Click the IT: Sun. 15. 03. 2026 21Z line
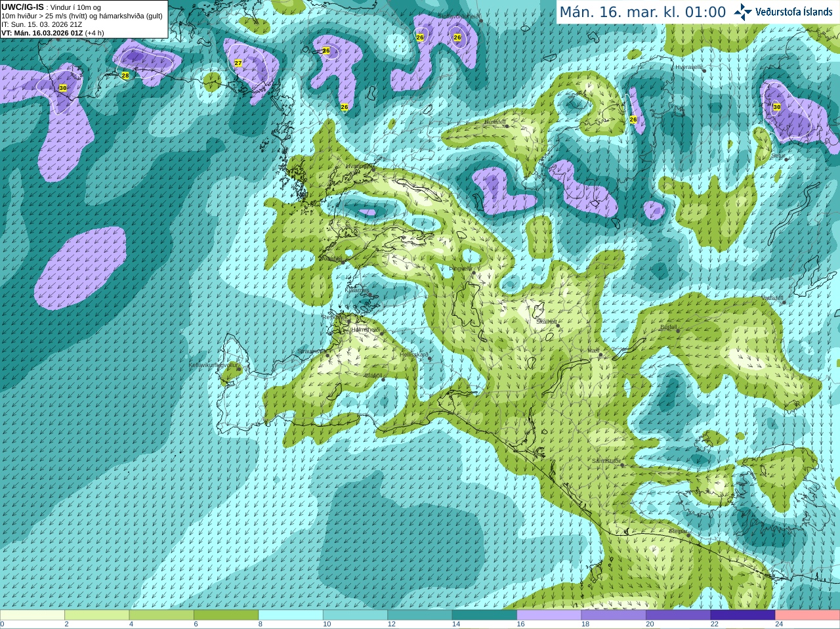The width and height of the screenshot is (840, 629). [41, 24]
